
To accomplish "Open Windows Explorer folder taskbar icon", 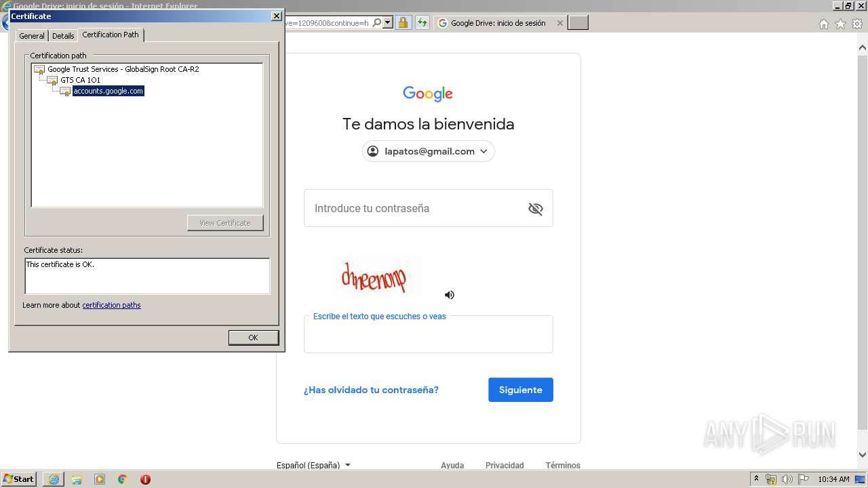I will [x=77, y=479].
